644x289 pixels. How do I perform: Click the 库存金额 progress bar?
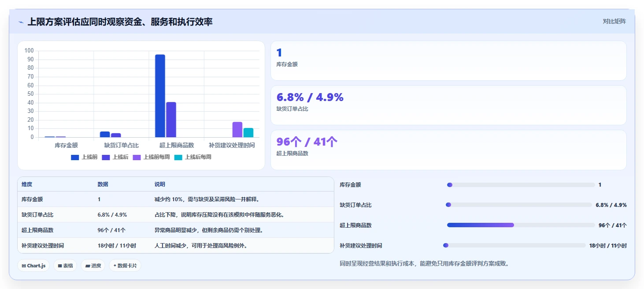click(521, 185)
